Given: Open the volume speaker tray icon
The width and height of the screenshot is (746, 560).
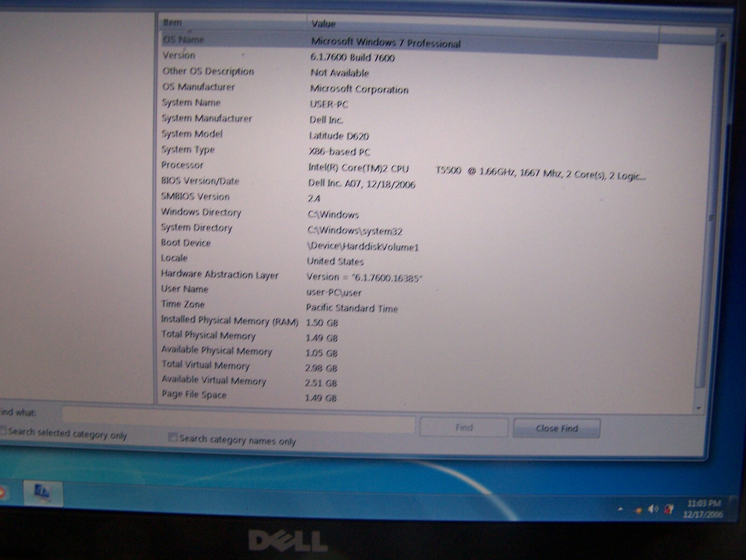Looking at the screenshot, I should coord(653,509).
